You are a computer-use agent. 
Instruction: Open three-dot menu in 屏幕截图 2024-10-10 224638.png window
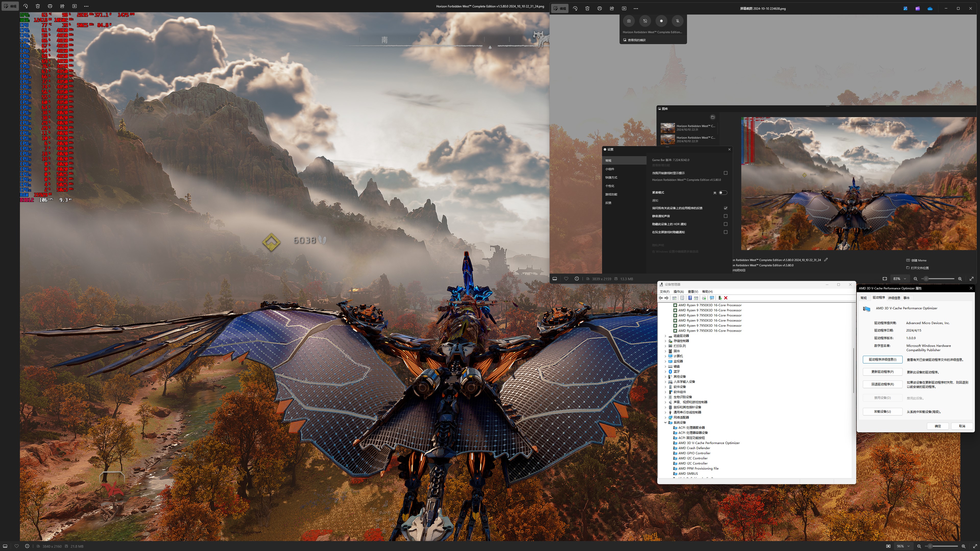(x=636, y=8)
